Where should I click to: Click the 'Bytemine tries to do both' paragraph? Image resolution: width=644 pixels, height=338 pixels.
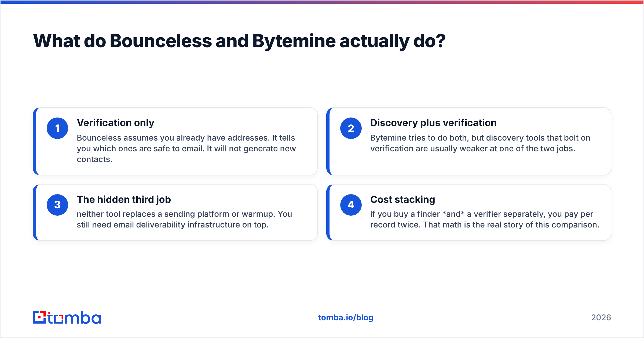pos(480,143)
